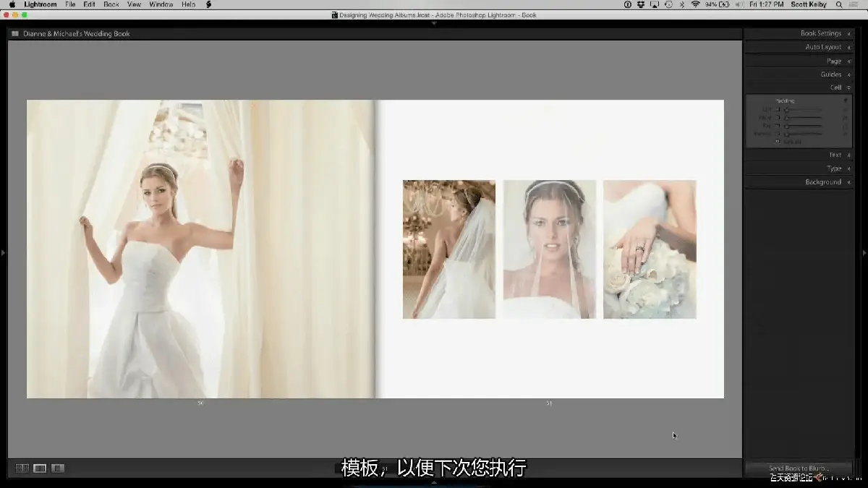This screenshot has height=488, width=868.
Task: Show the bottom filmstrip panel
Action: (434, 482)
